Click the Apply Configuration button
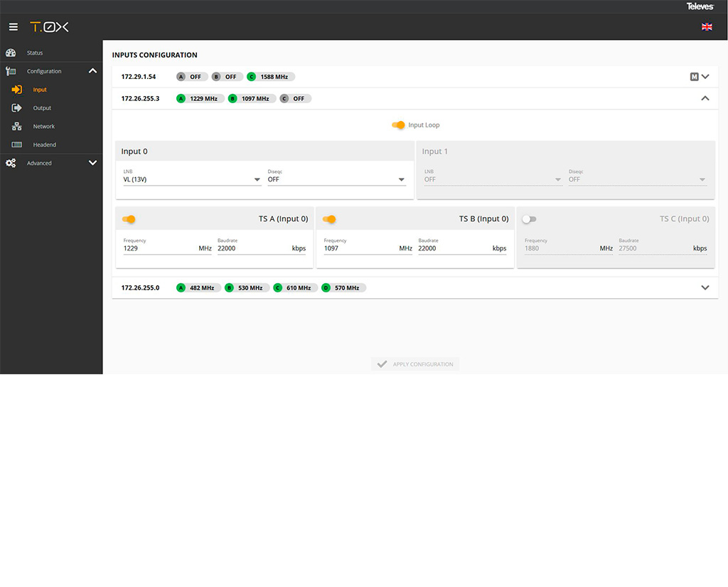 pos(415,364)
